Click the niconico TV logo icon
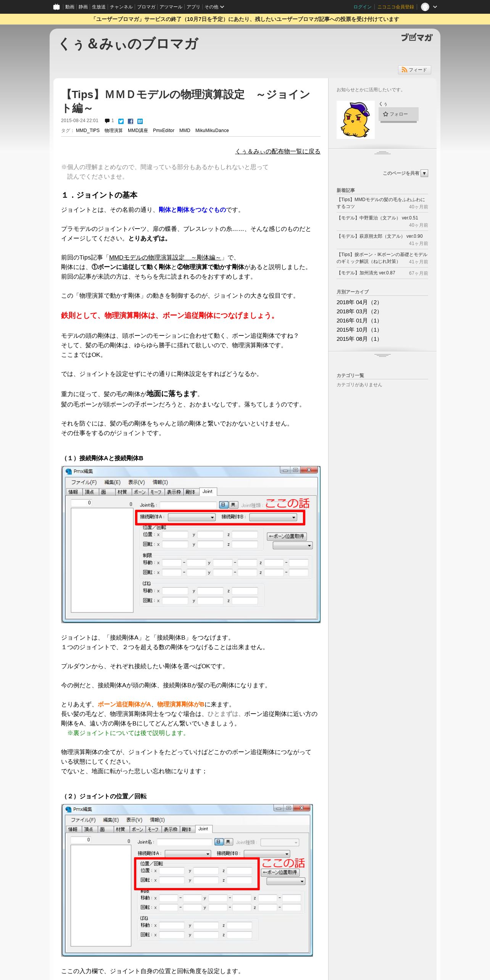 [56, 7]
